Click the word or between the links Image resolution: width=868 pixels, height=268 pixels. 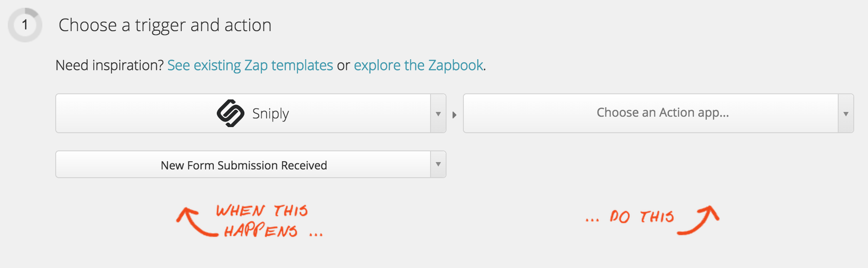[343, 66]
